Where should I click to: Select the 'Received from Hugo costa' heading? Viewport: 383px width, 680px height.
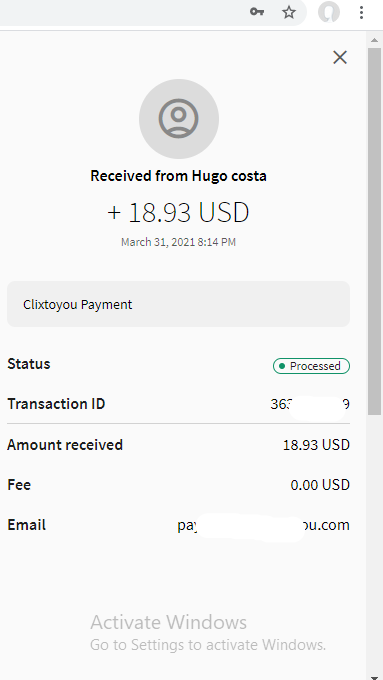coord(178,176)
